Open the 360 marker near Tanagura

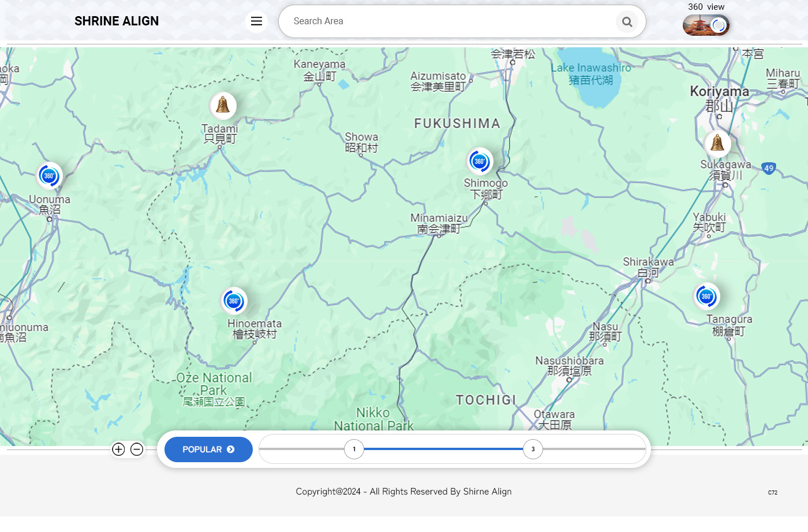click(x=706, y=297)
